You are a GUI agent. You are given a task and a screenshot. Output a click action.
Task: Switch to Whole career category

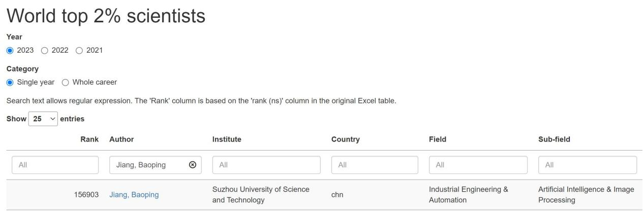click(65, 82)
